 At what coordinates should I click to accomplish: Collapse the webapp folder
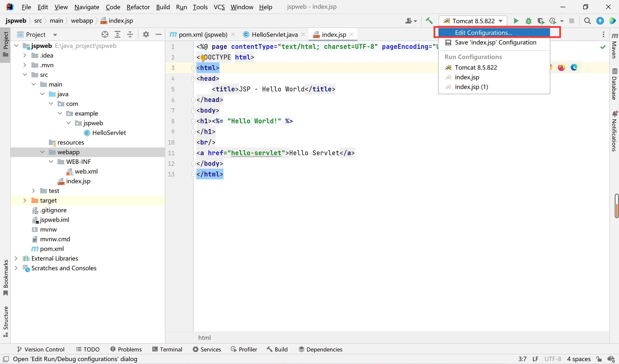[x=42, y=152]
